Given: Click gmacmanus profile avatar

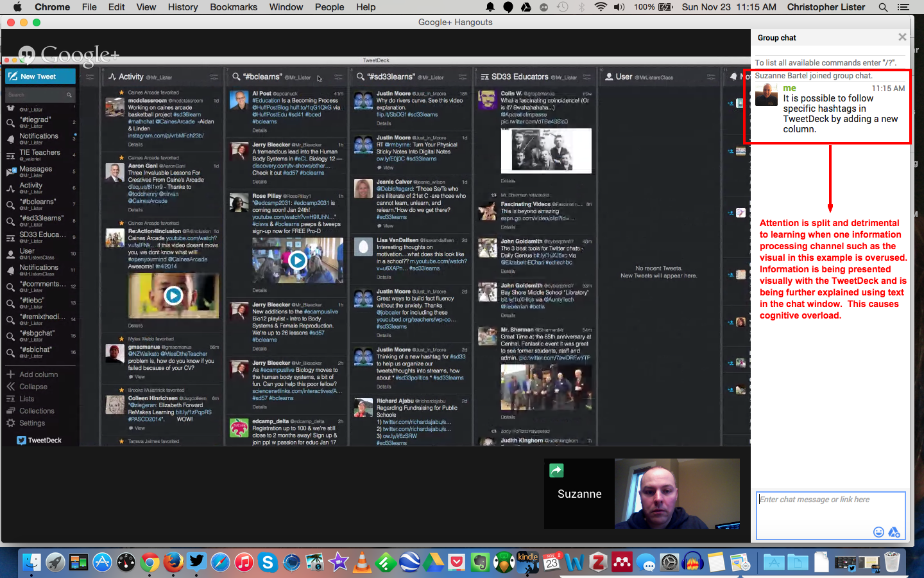Looking at the screenshot, I should click(x=115, y=354).
